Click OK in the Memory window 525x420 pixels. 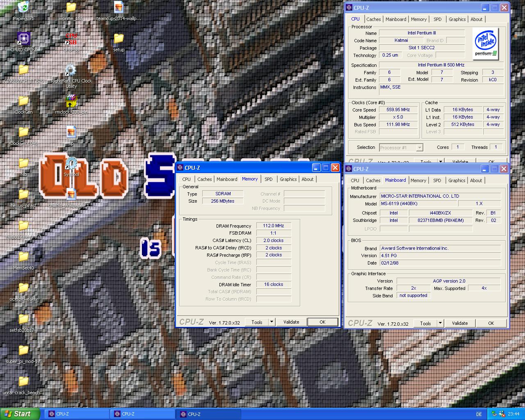tap(322, 322)
